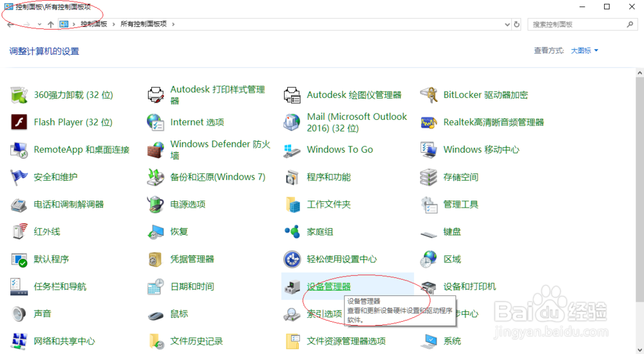Viewport: 644px width, 354px height.
Task: Click the Realtek高清晰音频管理器 icon
Action: click(x=429, y=122)
